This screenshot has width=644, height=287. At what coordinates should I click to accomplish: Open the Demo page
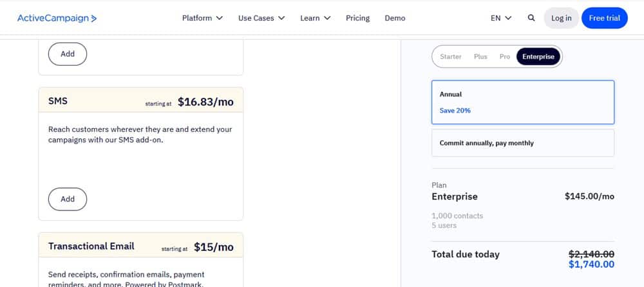395,18
